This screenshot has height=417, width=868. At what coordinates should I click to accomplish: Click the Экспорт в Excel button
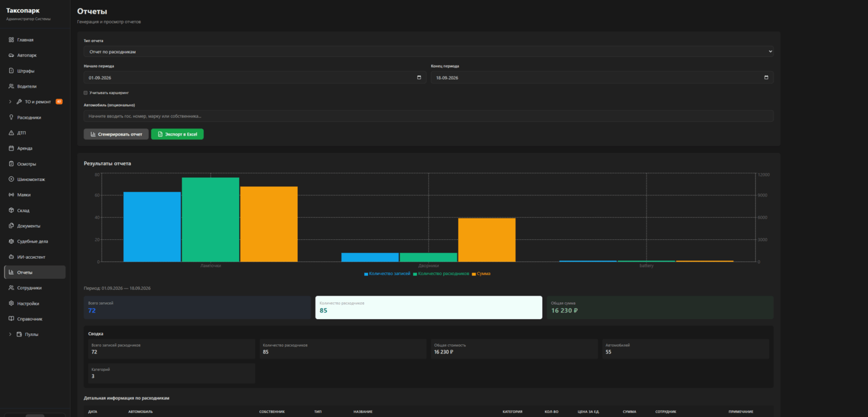[177, 134]
